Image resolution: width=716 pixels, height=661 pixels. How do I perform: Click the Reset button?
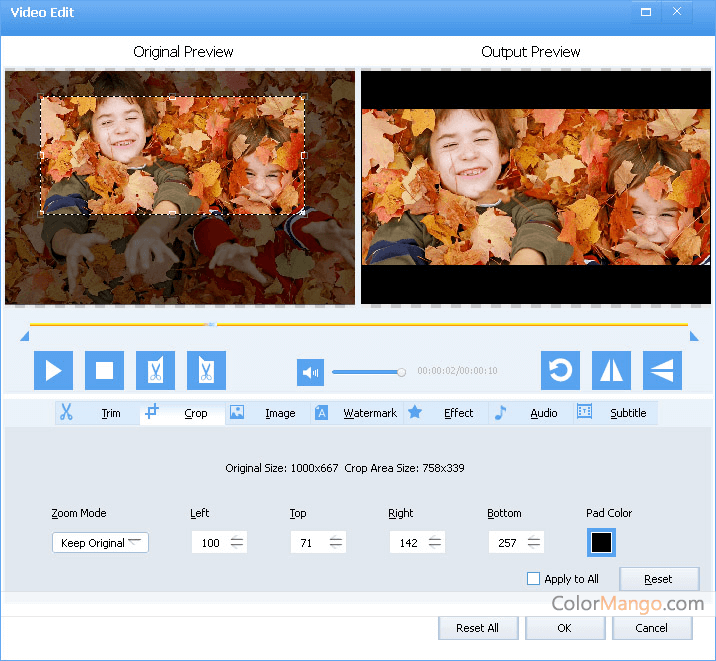pos(659,579)
